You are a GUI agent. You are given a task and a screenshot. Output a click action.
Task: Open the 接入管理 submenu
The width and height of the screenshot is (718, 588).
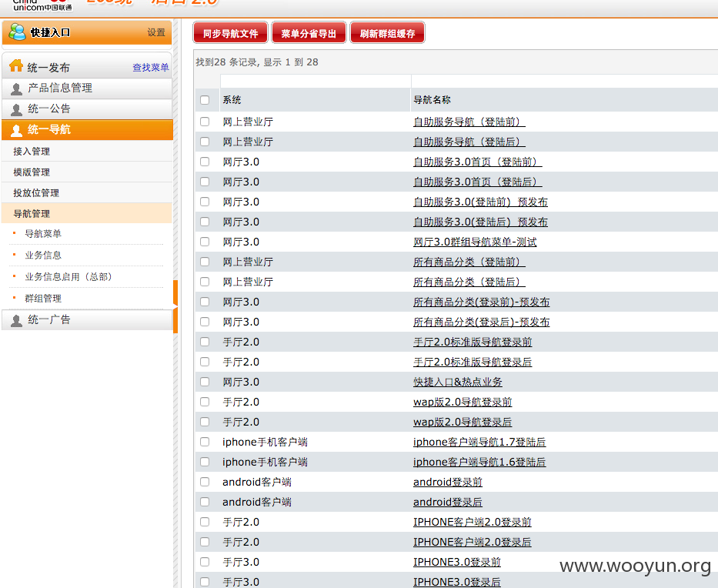pyautogui.click(x=87, y=151)
